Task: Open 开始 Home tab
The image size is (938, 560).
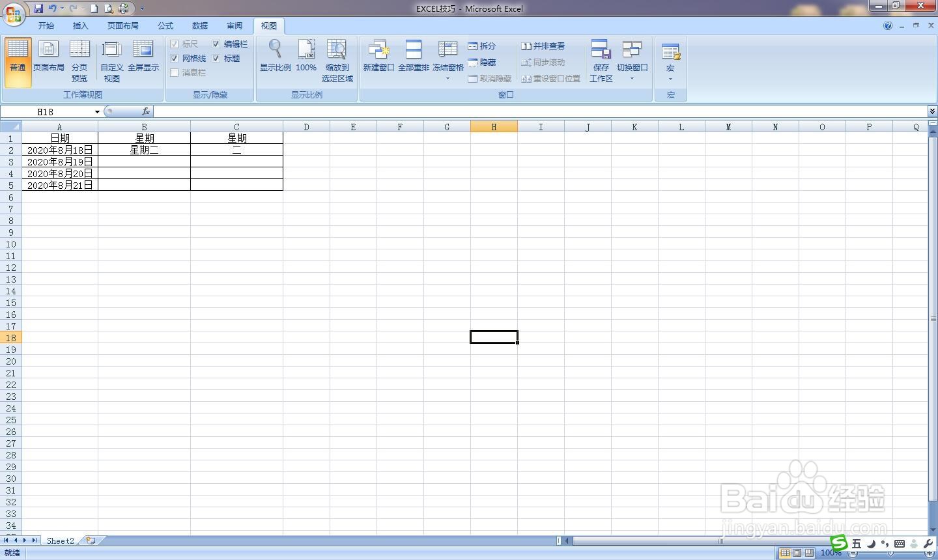Action: tap(46, 26)
